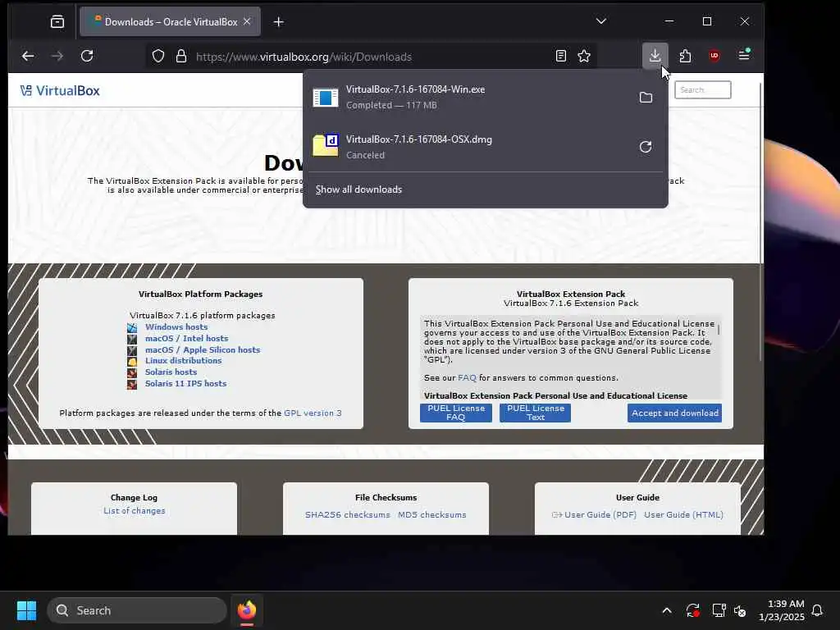Open the extensions puzzle-piece icon
The height and width of the screenshot is (630, 840).
685,56
